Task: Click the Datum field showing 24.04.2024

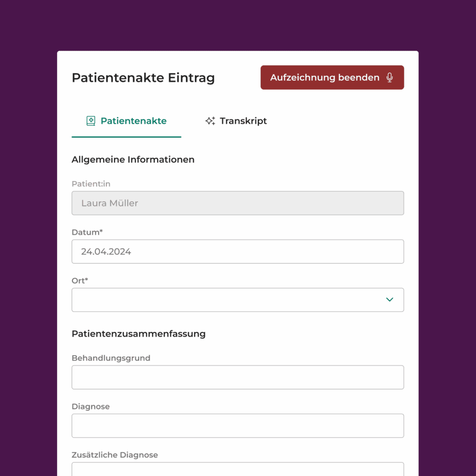Action: point(238,251)
